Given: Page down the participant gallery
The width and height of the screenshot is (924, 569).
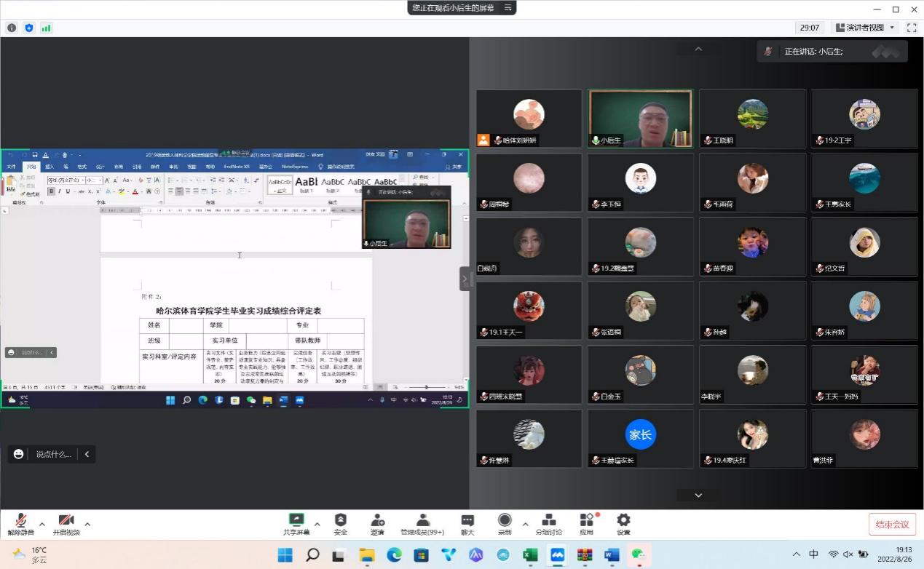Looking at the screenshot, I should pyautogui.click(x=698, y=495).
